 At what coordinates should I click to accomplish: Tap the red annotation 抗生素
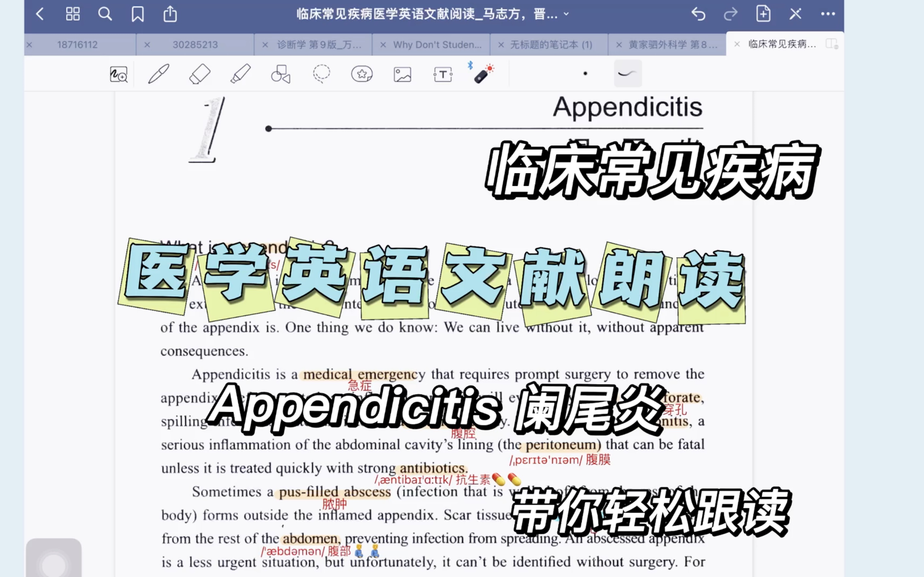(473, 479)
